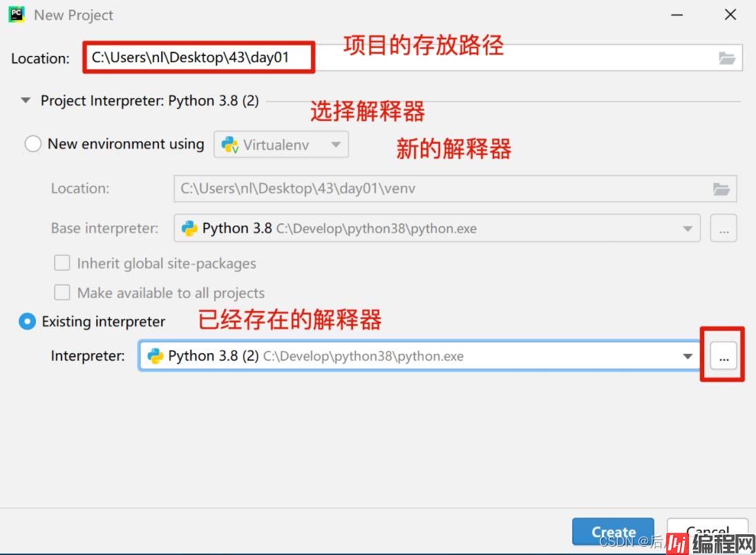This screenshot has width=756, height=555.
Task: Click the Virtualenv Python icon
Action: (x=229, y=144)
